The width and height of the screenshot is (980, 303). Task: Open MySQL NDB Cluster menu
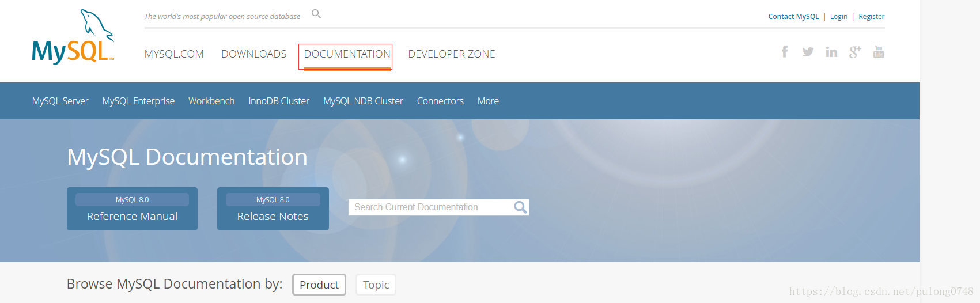pos(363,101)
